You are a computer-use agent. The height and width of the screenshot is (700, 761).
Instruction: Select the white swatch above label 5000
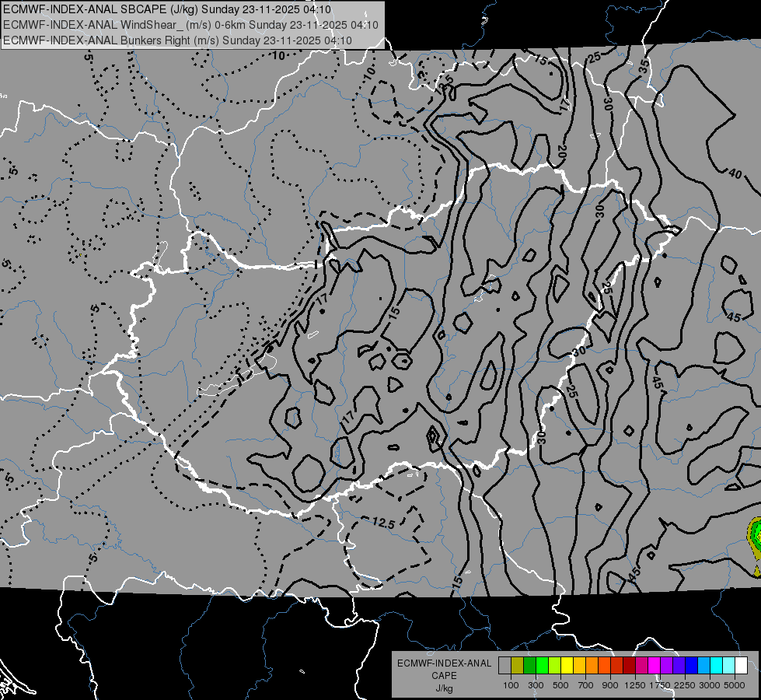[x=741, y=665]
